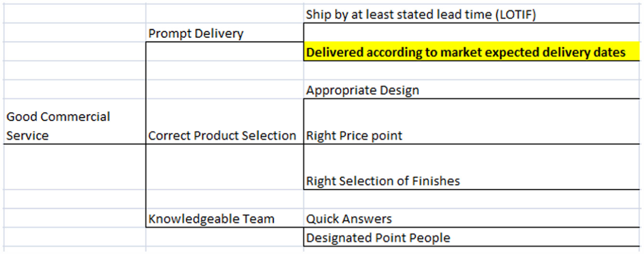Viewport: 644px width, 254px height.
Task: Click the 'Prompt Delivery' cell
Action: click(225, 33)
